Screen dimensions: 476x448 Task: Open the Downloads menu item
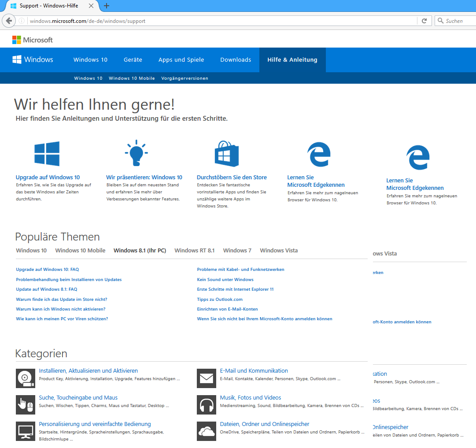tap(236, 59)
